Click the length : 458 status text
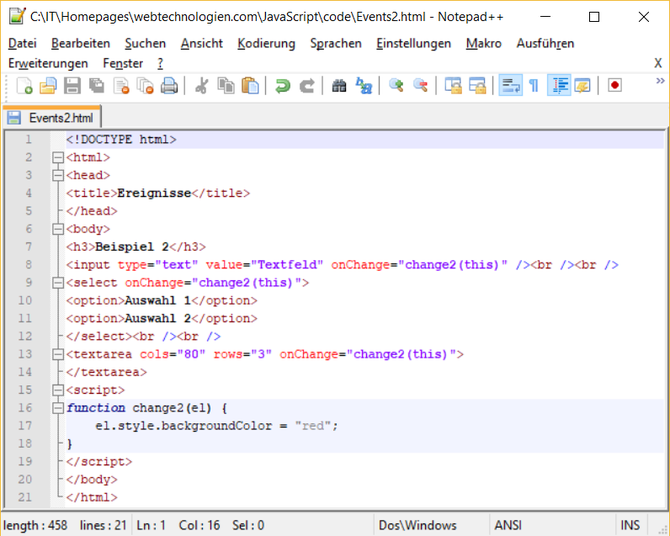Viewport: 670px width, 536px height. tap(35, 525)
